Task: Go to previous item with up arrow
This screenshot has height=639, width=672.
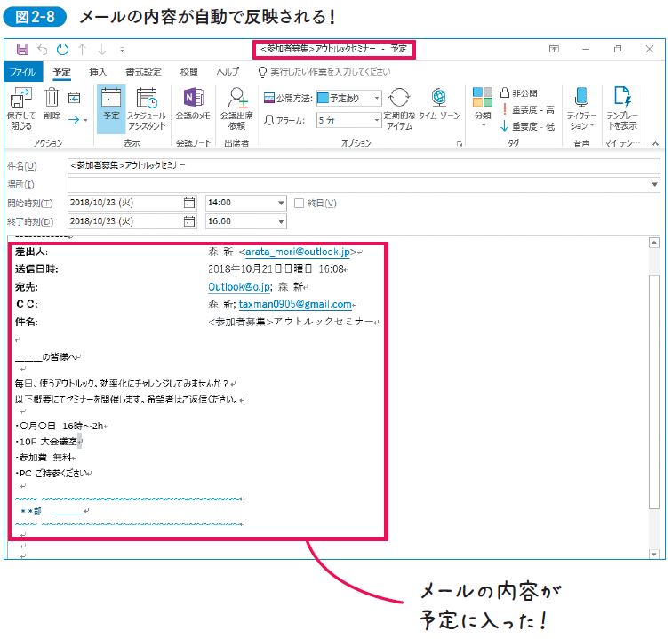Action: point(83,50)
